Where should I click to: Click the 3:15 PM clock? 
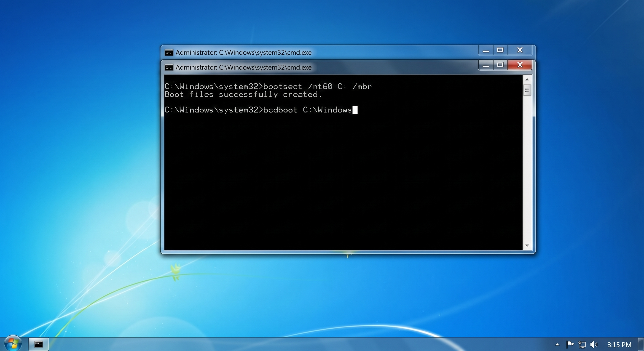click(619, 345)
